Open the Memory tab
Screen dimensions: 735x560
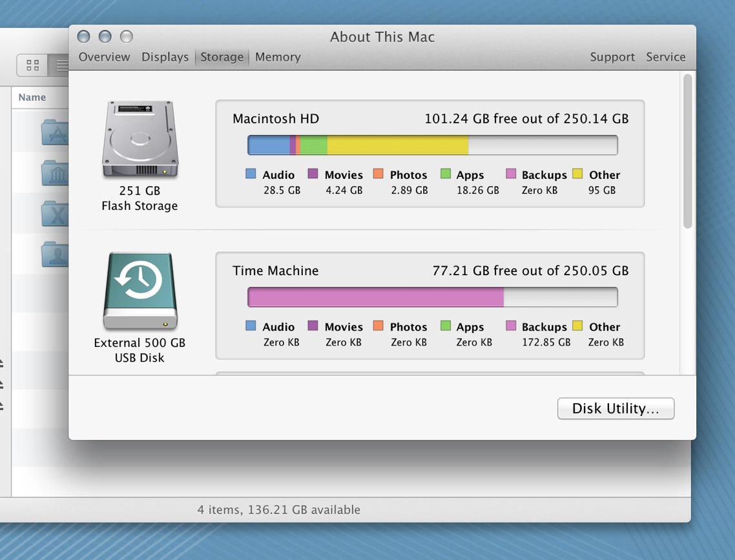pyautogui.click(x=278, y=57)
